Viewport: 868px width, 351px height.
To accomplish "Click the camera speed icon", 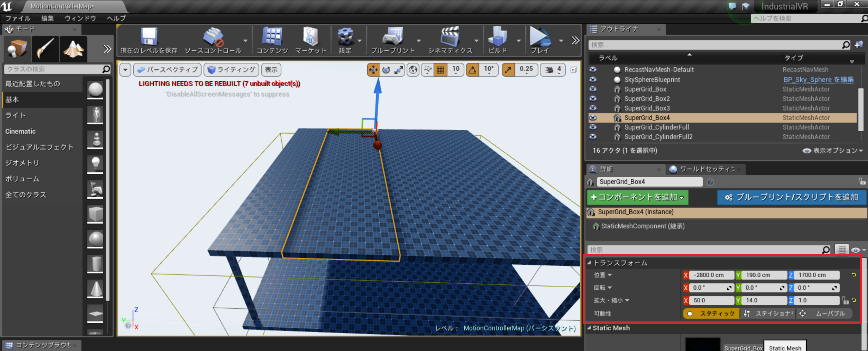I will pos(549,70).
